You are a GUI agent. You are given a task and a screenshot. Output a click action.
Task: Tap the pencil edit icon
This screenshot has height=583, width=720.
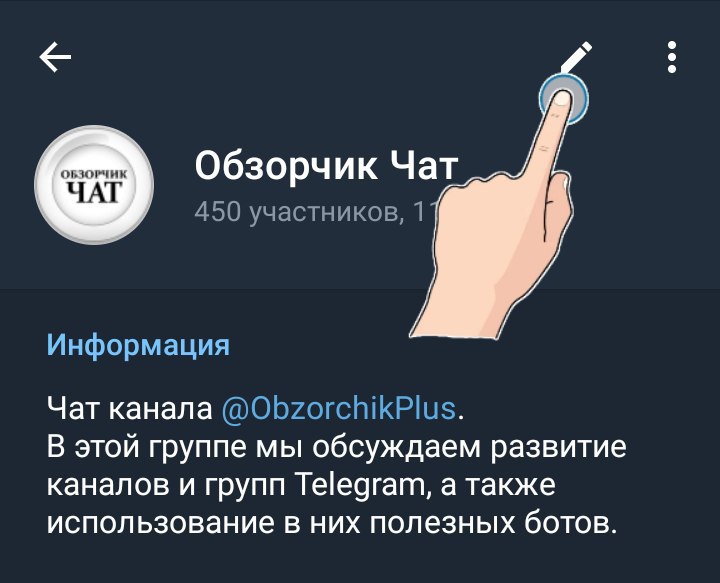(x=577, y=57)
